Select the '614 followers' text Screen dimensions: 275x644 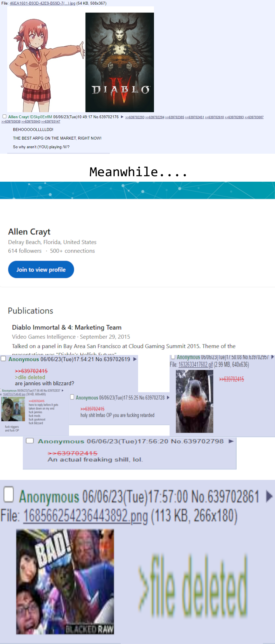click(x=25, y=251)
